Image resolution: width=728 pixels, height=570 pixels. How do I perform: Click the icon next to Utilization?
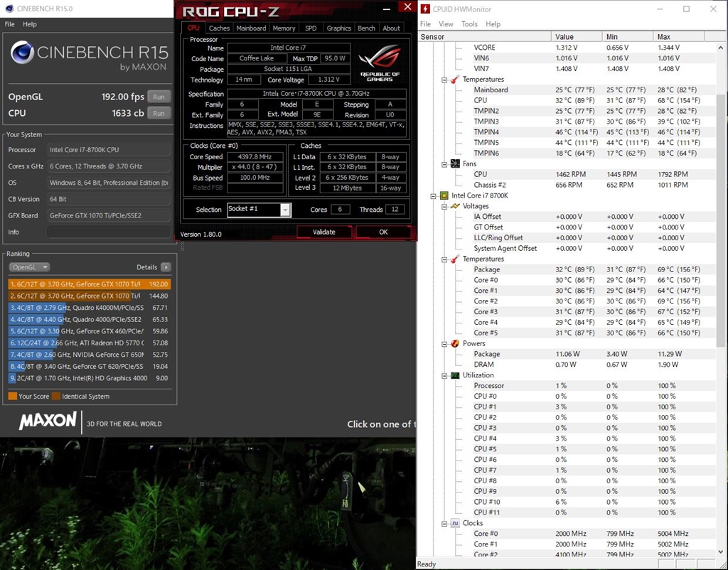pos(454,375)
